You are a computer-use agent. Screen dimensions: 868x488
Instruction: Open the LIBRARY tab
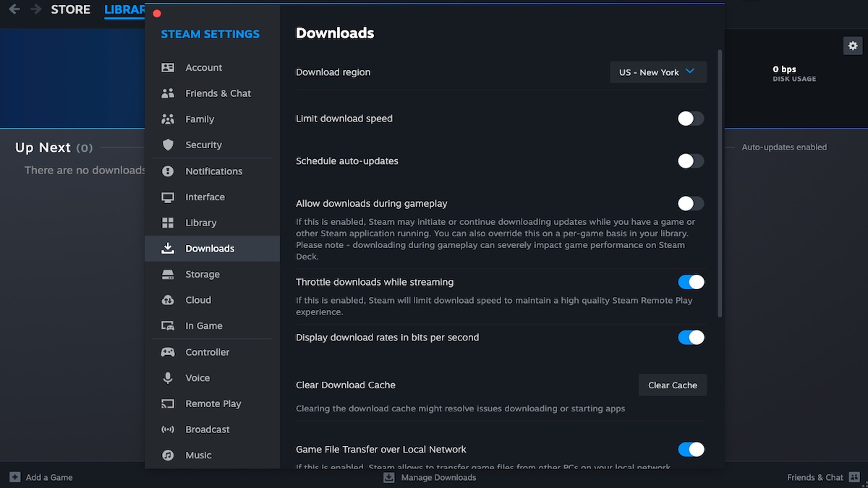tap(123, 9)
